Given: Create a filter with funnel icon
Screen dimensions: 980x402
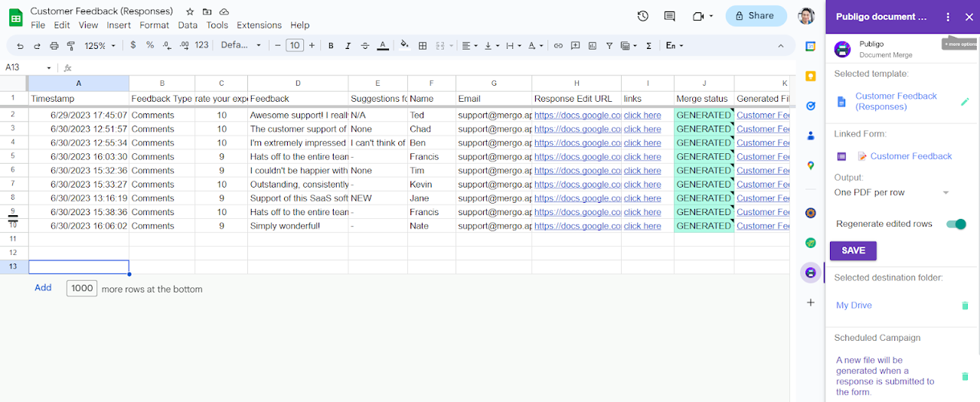Looking at the screenshot, I should pos(609,46).
